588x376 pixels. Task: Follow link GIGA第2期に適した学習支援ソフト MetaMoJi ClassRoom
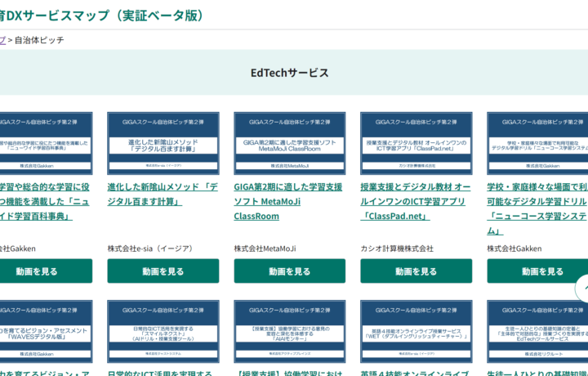(288, 202)
